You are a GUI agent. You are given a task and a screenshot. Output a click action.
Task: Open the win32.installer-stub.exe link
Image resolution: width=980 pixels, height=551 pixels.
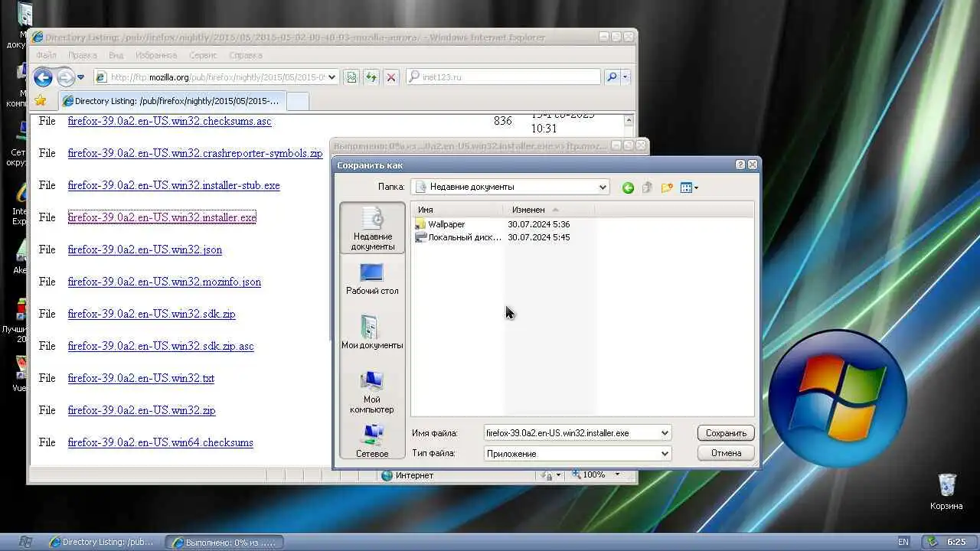pos(174,185)
